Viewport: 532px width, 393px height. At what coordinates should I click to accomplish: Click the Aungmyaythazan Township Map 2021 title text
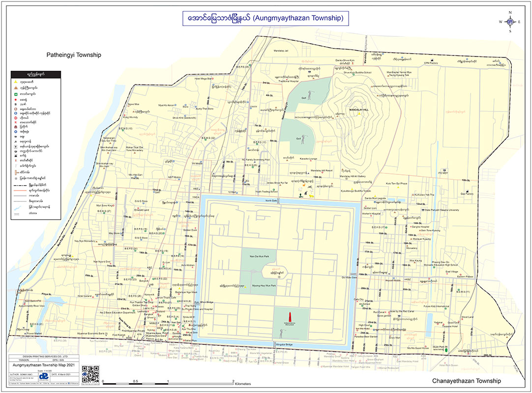[x=44, y=365]
